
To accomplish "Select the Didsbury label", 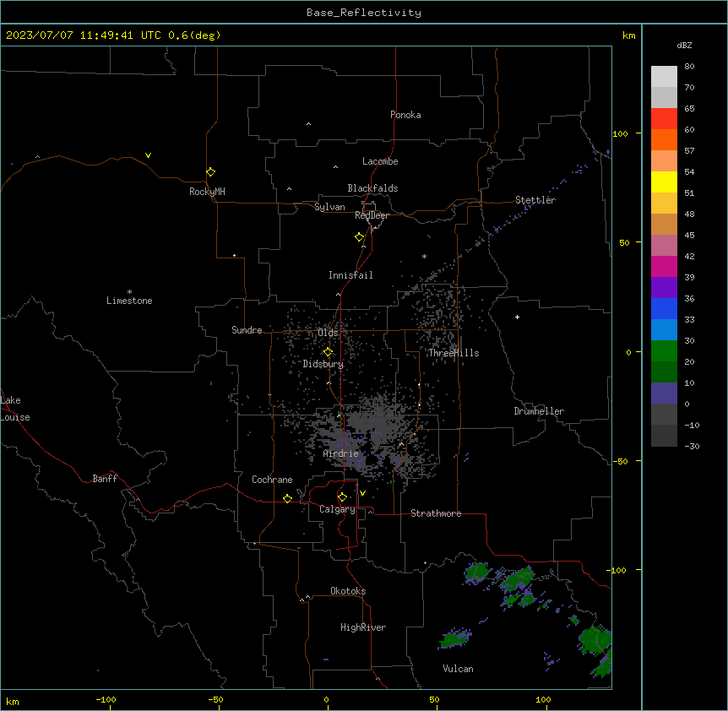I will pos(323,364).
